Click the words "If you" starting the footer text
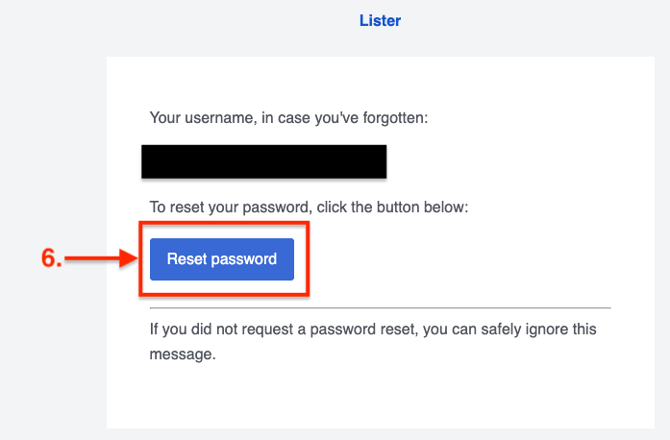670x440 pixels. pyautogui.click(x=166, y=329)
